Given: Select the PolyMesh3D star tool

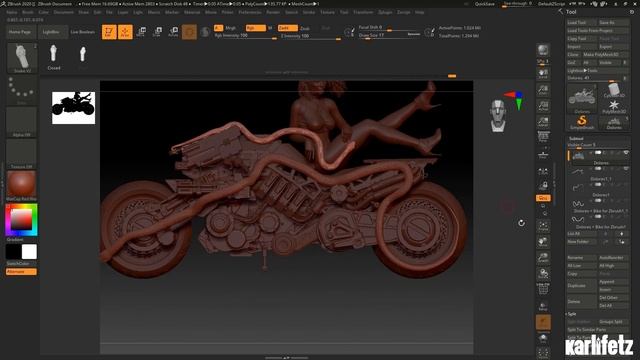Looking at the screenshot, I should click(x=614, y=107).
